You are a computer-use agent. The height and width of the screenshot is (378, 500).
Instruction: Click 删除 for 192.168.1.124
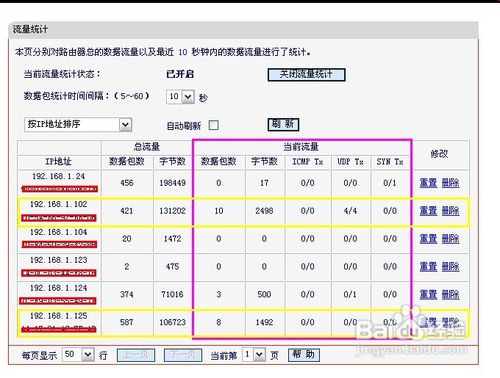(450, 294)
